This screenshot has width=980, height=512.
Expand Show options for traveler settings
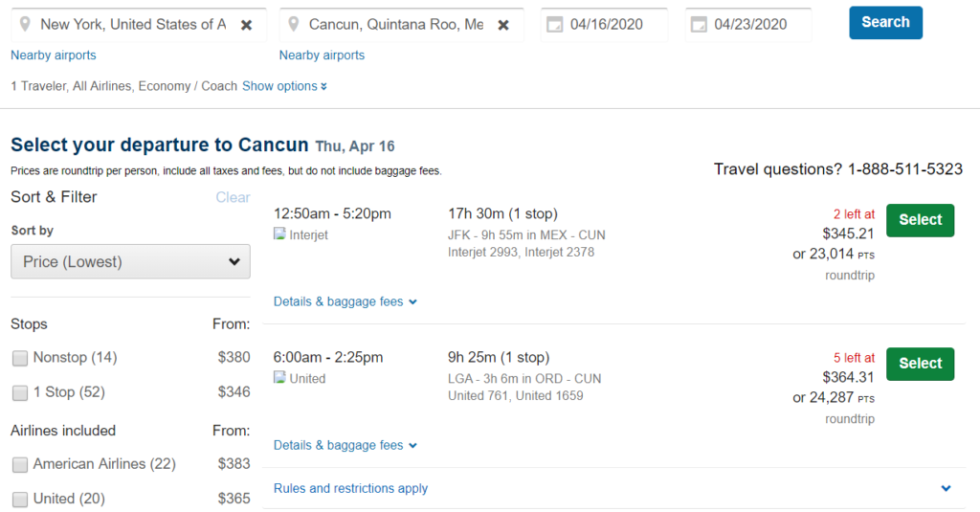(x=284, y=86)
